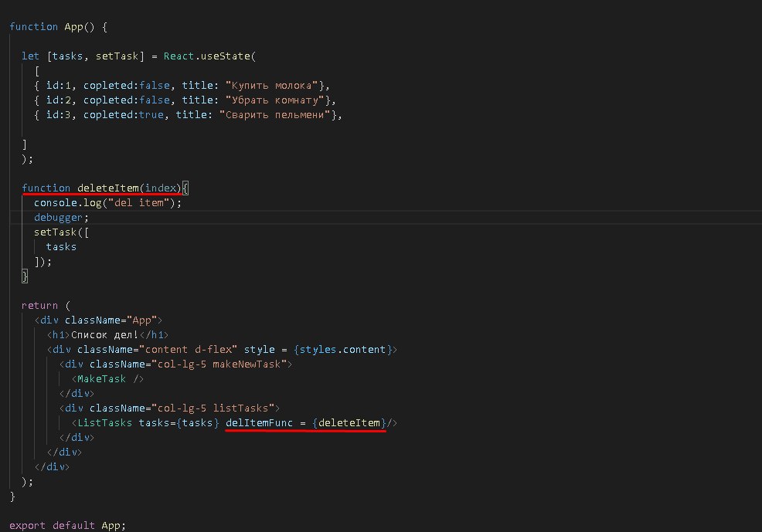
Task: Click the heading text 'Список дел!'
Action: pos(104,335)
